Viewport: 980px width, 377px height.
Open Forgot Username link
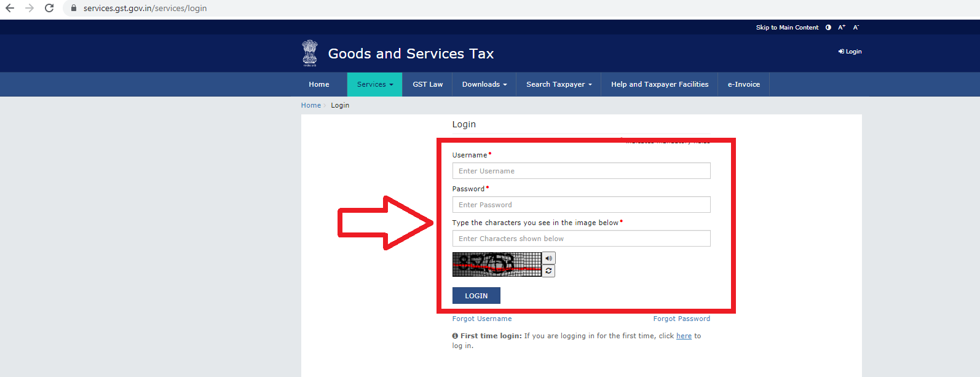[x=482, y=319]
